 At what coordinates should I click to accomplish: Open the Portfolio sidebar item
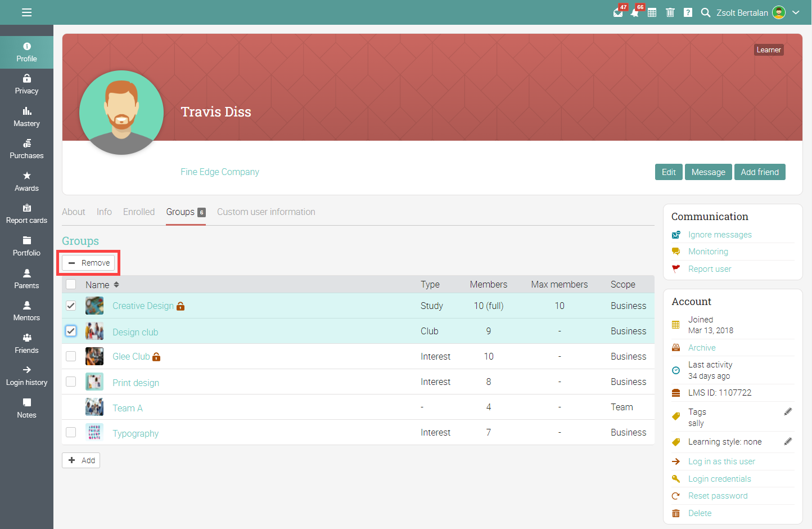(26, 246)
